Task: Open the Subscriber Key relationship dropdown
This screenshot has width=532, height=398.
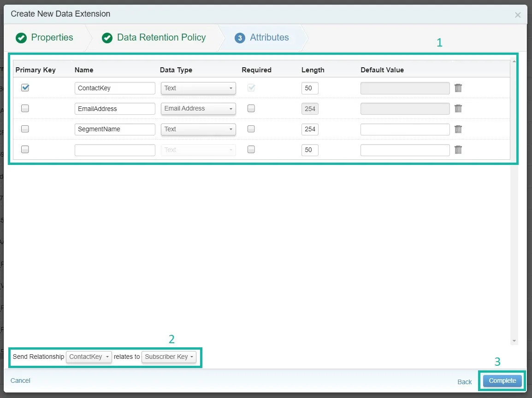Action: [169, 357]
